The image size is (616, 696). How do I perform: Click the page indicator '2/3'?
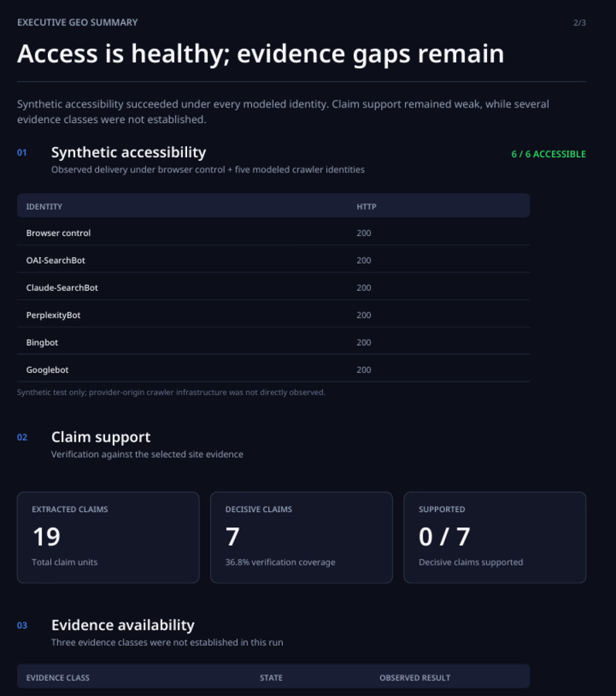pyautogui.click(x=579, y=22)
